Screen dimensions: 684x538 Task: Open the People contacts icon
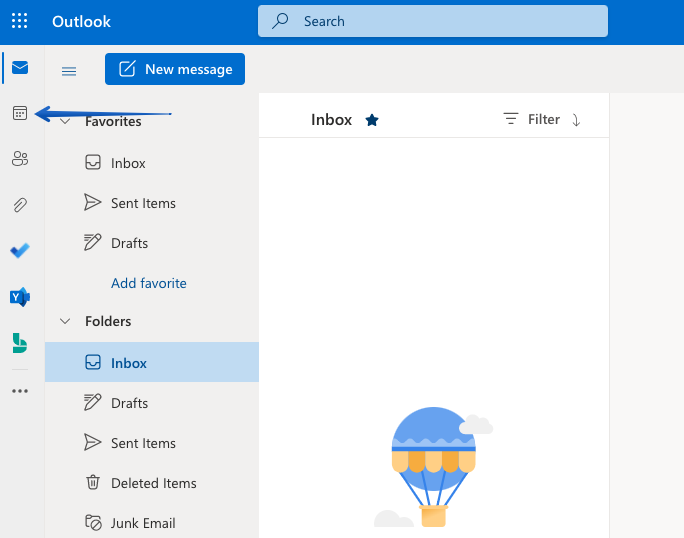point(20,158)
